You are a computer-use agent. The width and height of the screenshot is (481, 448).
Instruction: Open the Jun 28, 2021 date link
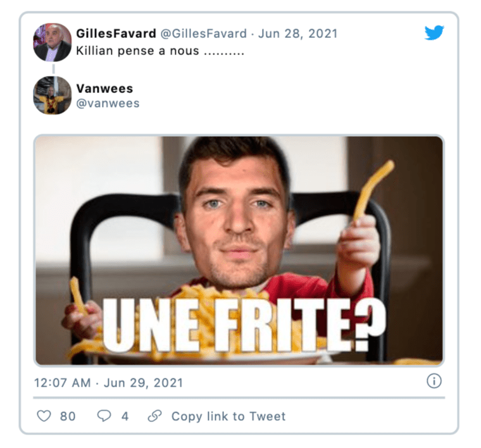297,34
